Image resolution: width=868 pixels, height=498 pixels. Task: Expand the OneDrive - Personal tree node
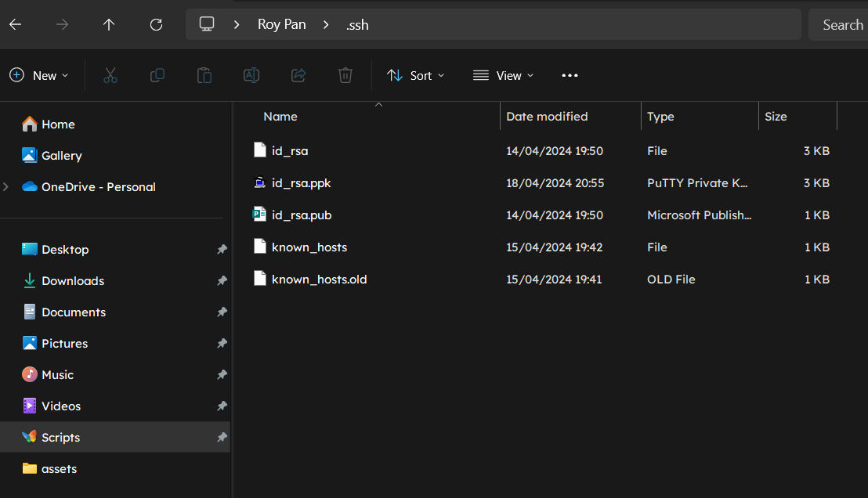(x=7, y=187)
